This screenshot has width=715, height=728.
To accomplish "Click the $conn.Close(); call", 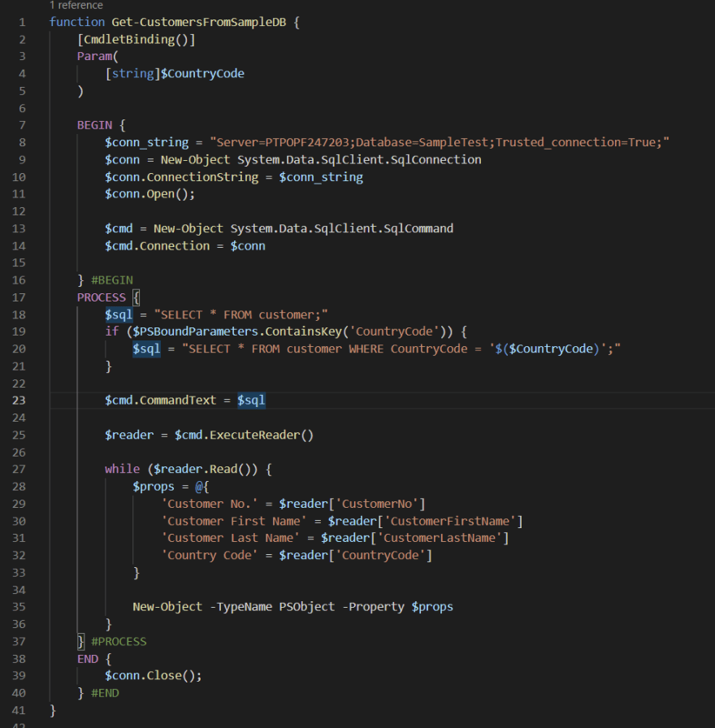I will [x=154, y=675].
